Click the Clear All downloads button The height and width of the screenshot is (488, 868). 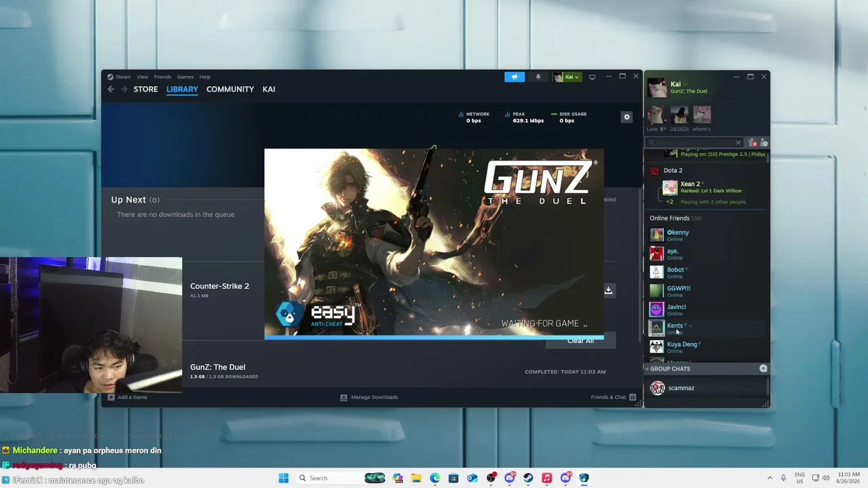coord(580,340)
